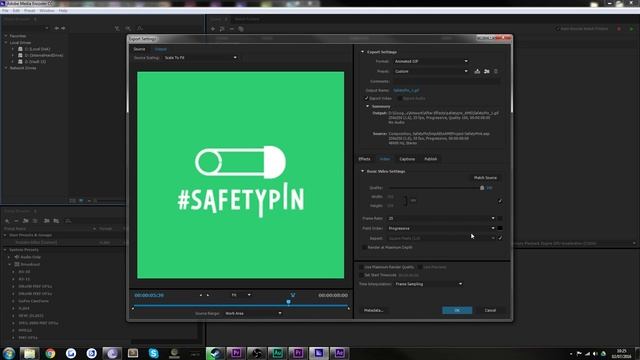This screenshot has height=360, width=640.
Task: Click Export Presets icon in Preset Browser toolbar
Action: [x=56, y=221]
